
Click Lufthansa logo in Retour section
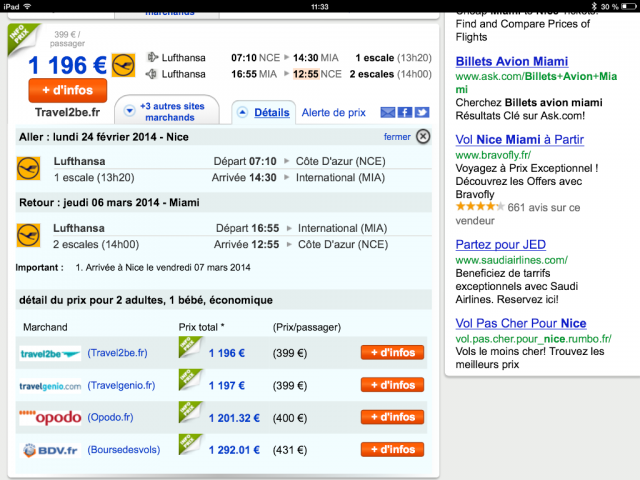tap(28, 235)
